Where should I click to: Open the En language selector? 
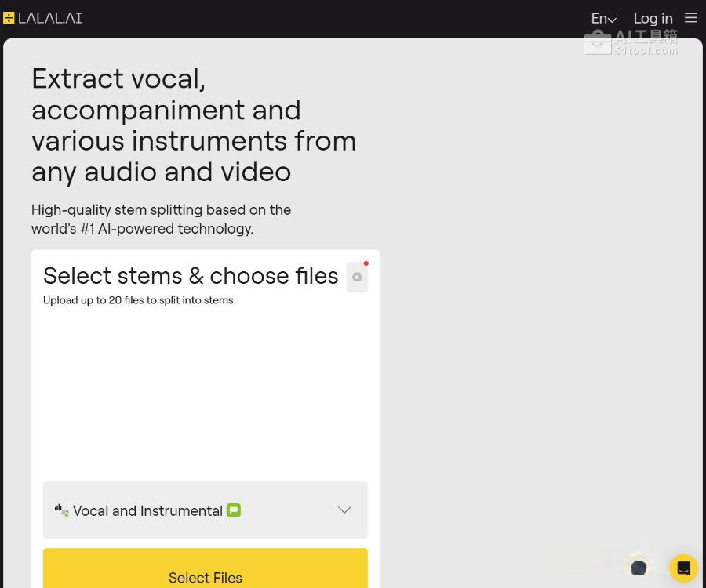click(x=603, y=19)
